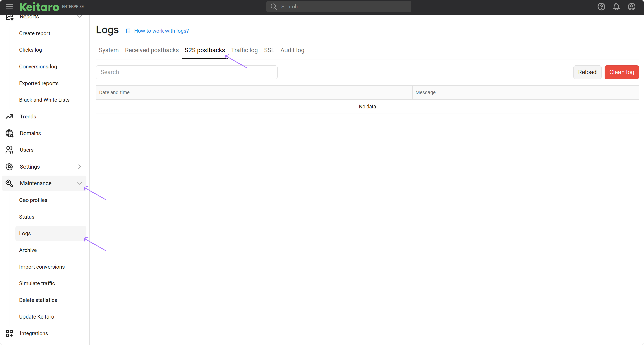Open How to work with logs link
Image resolution: width=644 pixels, height=345 pixels.
(161, 31)
